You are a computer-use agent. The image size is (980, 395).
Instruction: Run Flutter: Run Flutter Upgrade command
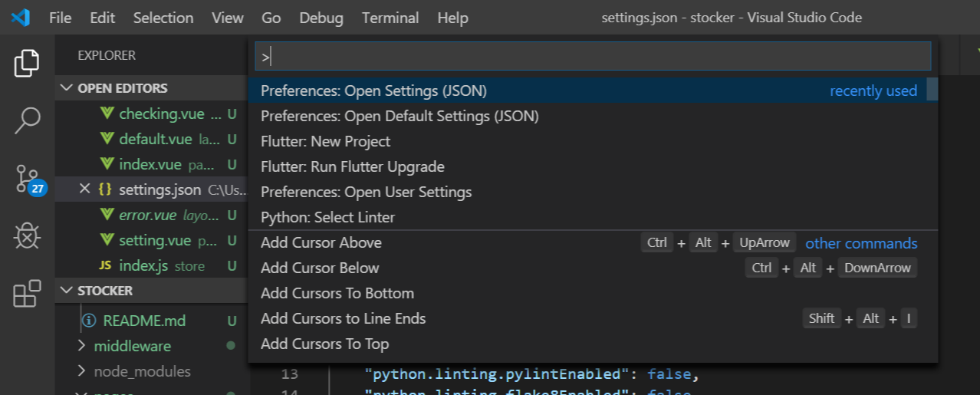(x=587, y=166)
